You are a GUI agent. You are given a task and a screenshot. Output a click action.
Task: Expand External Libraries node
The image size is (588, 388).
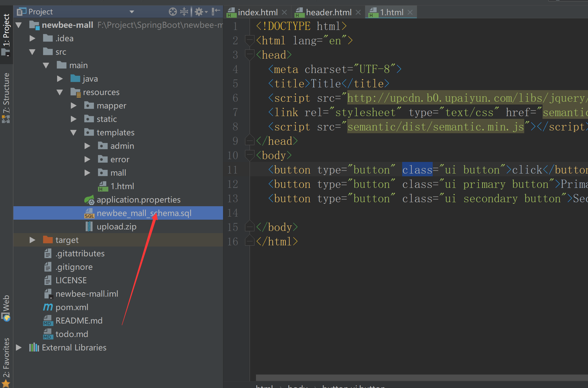pyautogui.click(x=19, y=348)
